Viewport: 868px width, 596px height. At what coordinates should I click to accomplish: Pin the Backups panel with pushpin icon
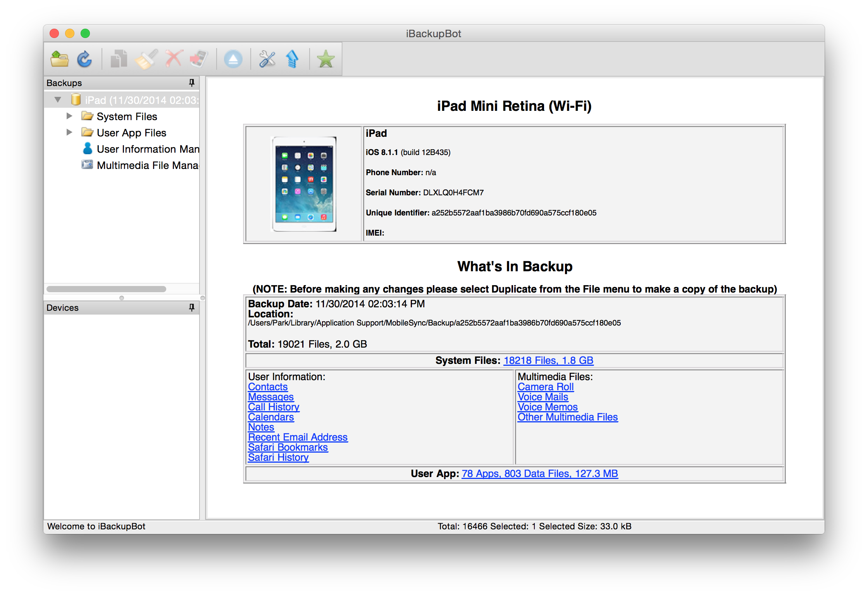tap(191, 83)
